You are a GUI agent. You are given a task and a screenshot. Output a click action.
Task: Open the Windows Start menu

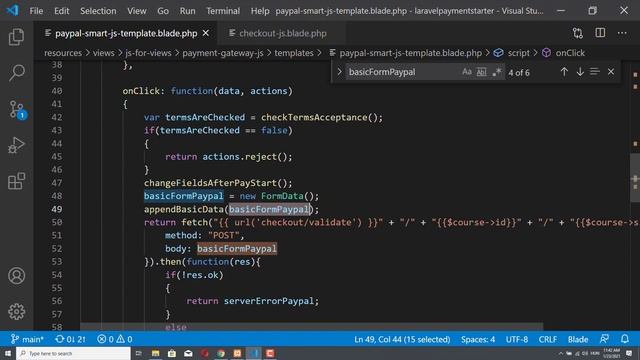pyautogui.click(x=7, y=353)
